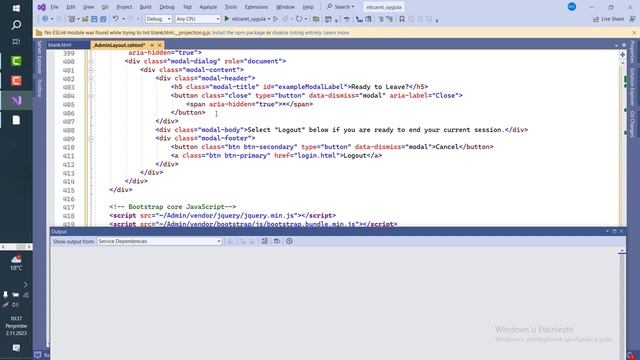Open the Debug configuration dropdown

click(x=158, y=19)
